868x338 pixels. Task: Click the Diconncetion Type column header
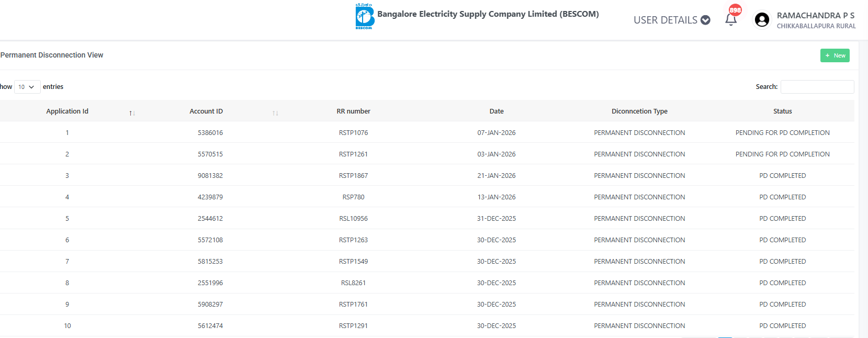(x=639, y=111)
